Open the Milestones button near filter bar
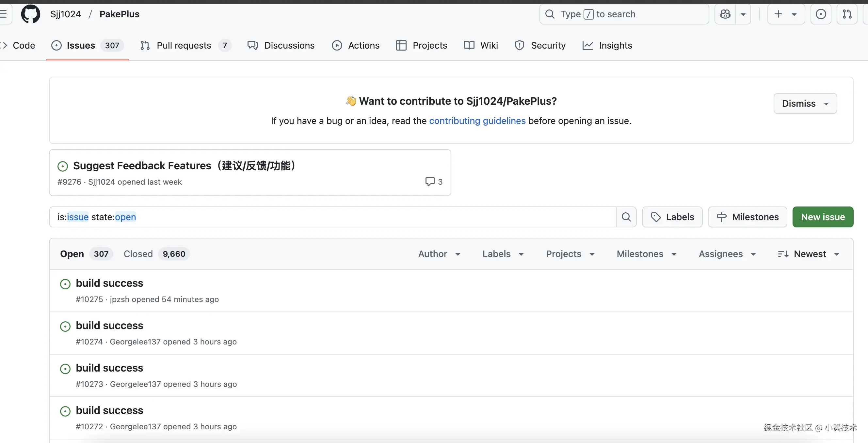The image size is (868, 443). click(x=747, y=217)
